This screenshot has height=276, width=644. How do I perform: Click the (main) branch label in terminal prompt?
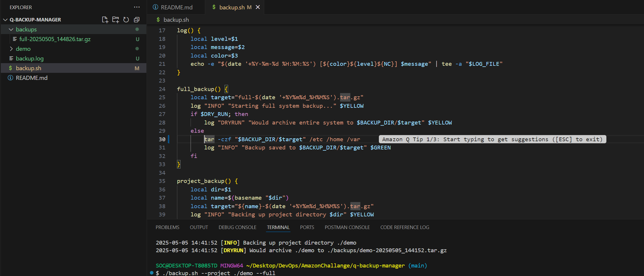[x=417, y=266]
